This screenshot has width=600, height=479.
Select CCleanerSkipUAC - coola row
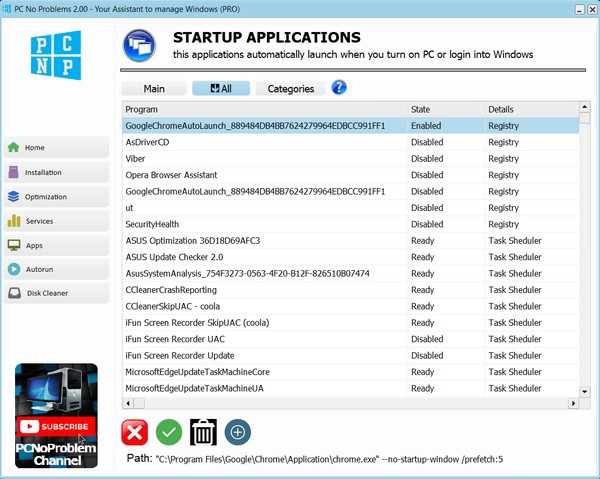[x=351, y=306]
